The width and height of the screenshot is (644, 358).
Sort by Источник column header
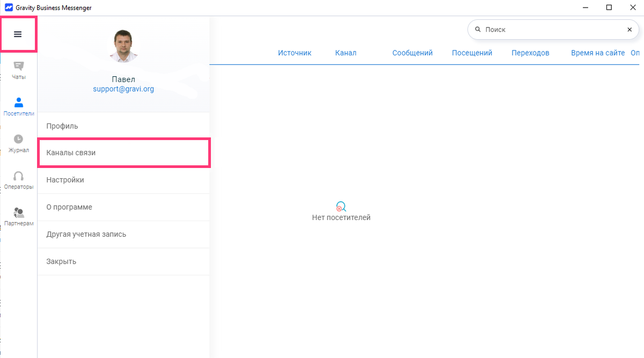click(295, 53)
